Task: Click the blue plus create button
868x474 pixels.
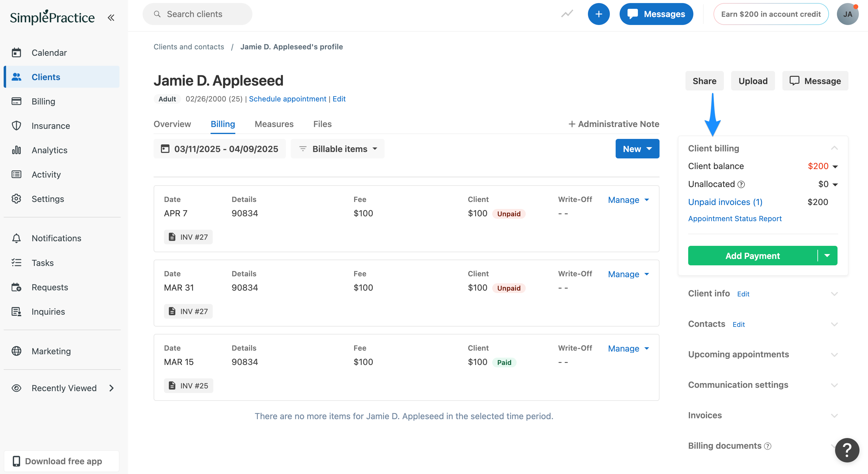Action: pos(599,14)
